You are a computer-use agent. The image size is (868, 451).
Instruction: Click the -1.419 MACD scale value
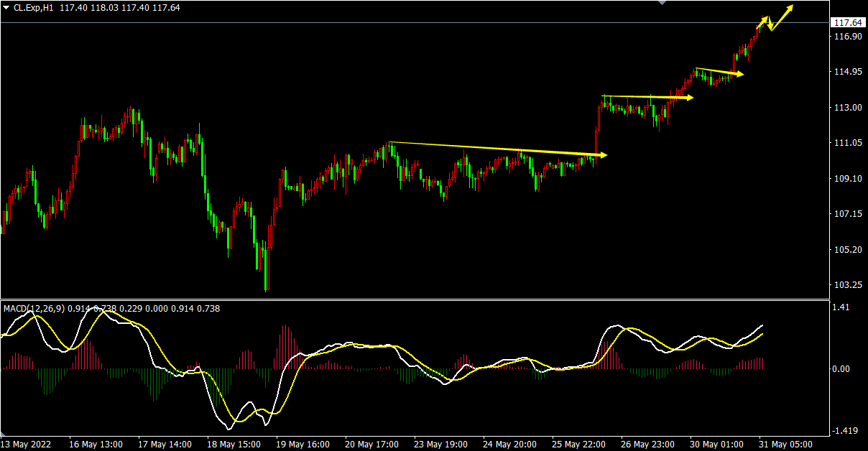point(844,431)
